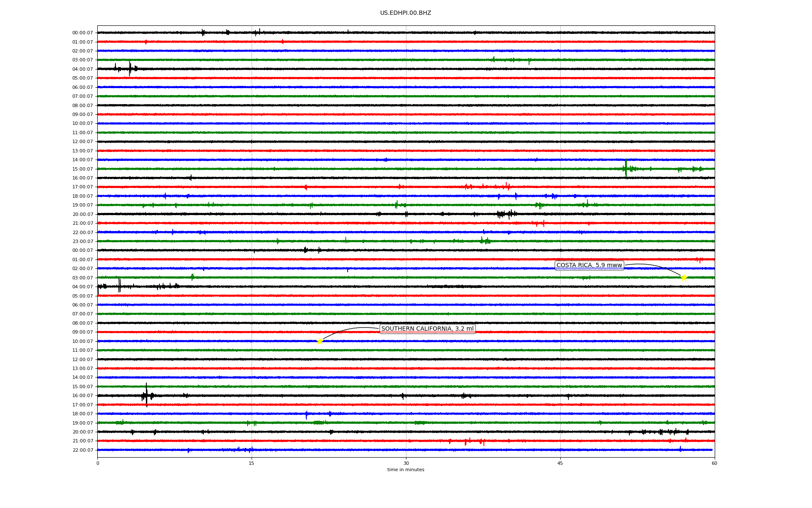Viewport: 812px width, 508px height.
Task: Click the US.EDHPI.00.BHZ plot title
Action: [x=406, y=13]
